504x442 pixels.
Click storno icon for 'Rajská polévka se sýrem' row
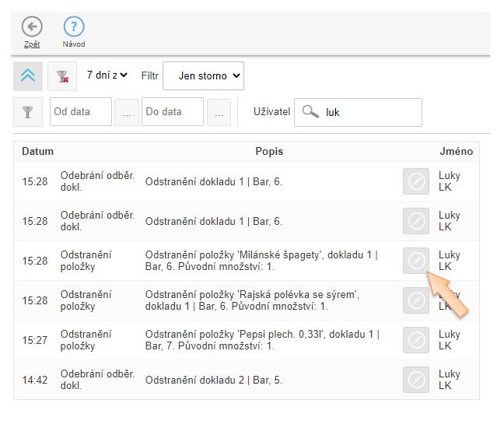point(416,300)
